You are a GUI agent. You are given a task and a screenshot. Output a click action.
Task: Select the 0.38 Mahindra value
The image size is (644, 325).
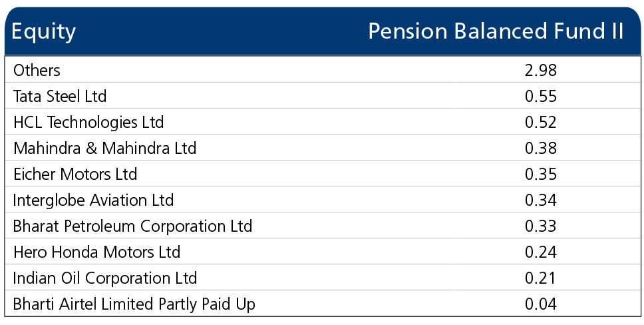540,148
